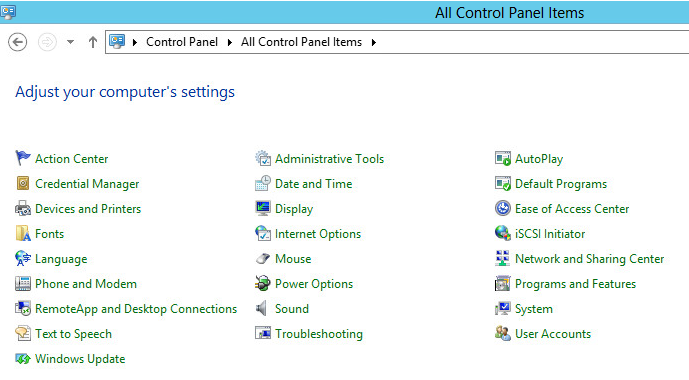The width and height of the screenshot is (689, 380).
Task: Open RemoteApp and Desktop Connections link
Action: pos(136,309)
